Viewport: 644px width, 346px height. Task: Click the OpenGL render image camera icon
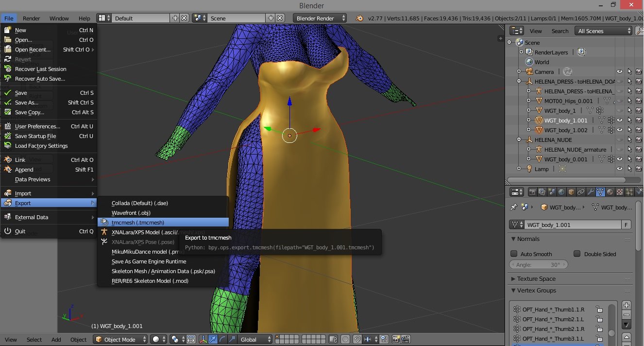(x=395, y=339)
